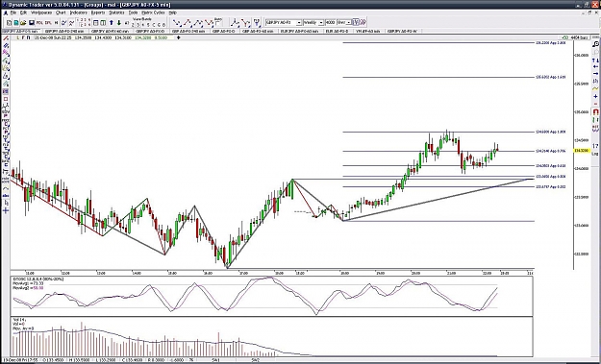Viewport: 601px width, 364px height.
Task: Open the Indicators menu
Action: click(79, 12)
